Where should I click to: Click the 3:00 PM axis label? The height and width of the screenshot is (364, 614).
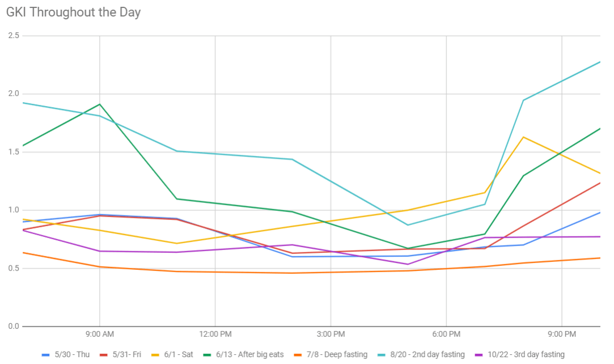(x=331, y=334)
